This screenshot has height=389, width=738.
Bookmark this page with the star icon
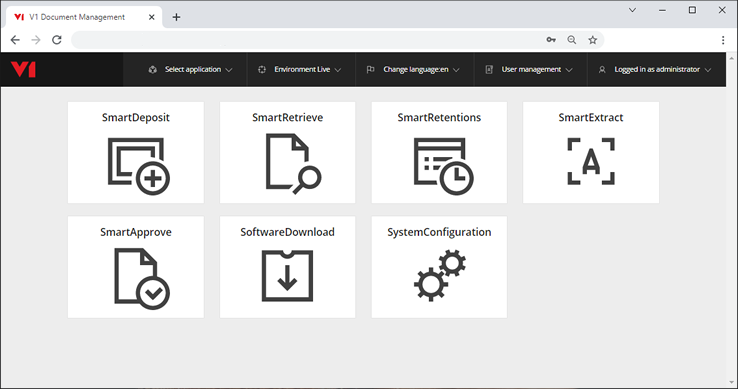tap(593, 40)
